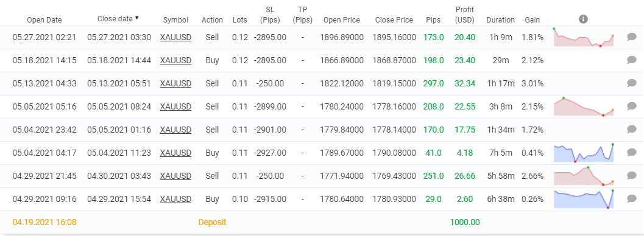This screenshot has width=644, height=236.
Task: Open comment bubble for 05.18.2021 Buy trade
Action: [x=632, y=60]
